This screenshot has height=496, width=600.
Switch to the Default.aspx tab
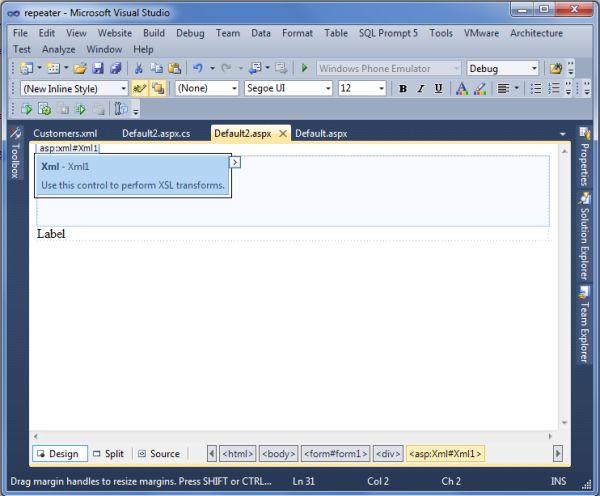click(x=321, y=134)
